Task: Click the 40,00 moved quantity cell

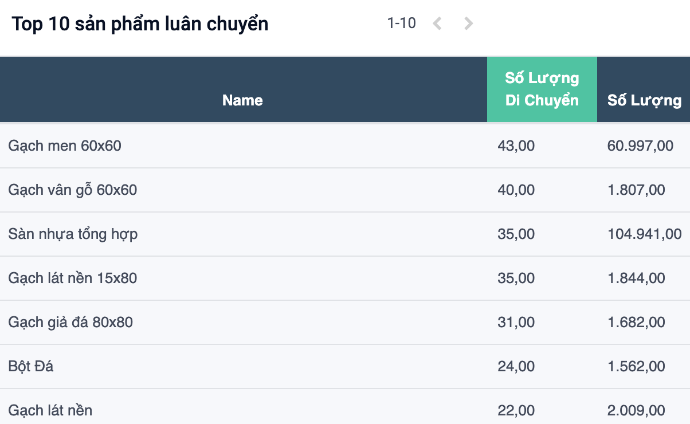Action: point(516,190)
